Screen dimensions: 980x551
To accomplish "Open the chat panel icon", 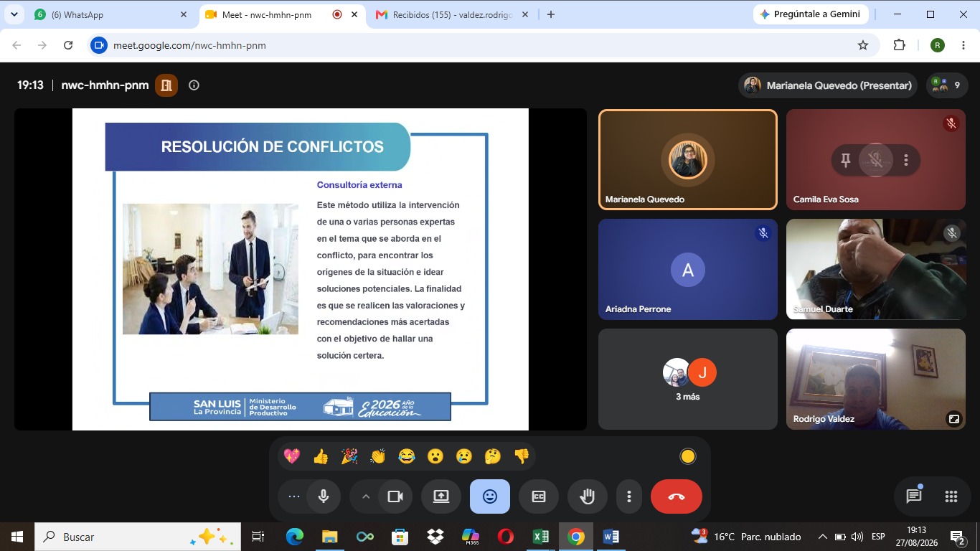I will click(913, 496).
